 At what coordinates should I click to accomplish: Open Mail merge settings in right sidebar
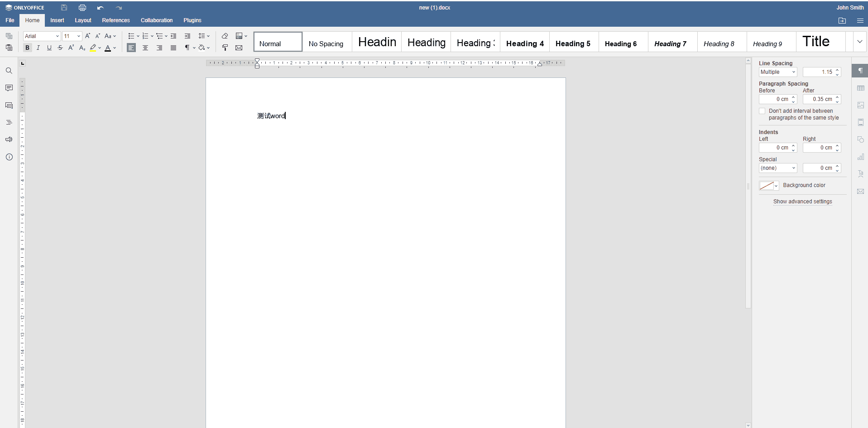point(861,191)
